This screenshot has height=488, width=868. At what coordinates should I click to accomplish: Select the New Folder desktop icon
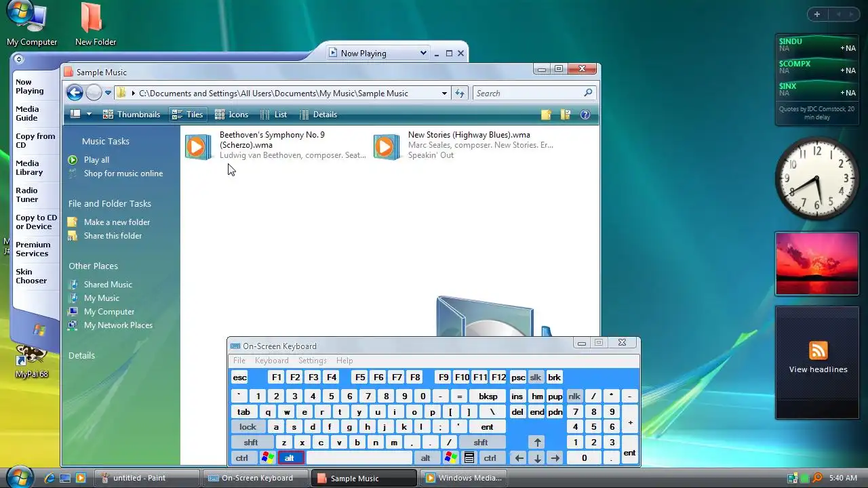point(95,24)
